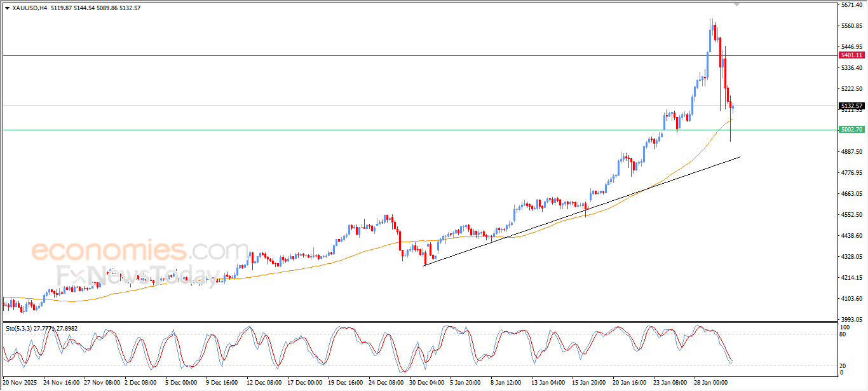Click the 20 Nov 2025 date label
Screen dimensions: 868x391
coord(20,383)
